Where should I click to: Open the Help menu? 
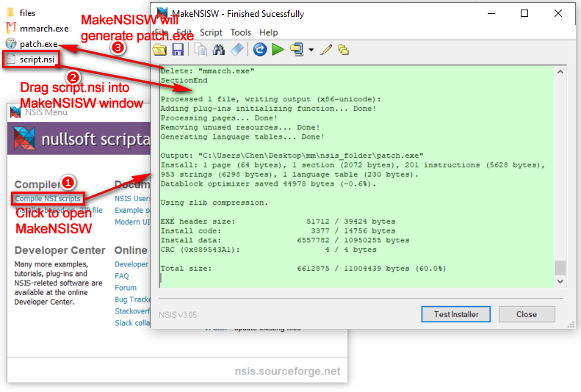[x=268, y=32]
